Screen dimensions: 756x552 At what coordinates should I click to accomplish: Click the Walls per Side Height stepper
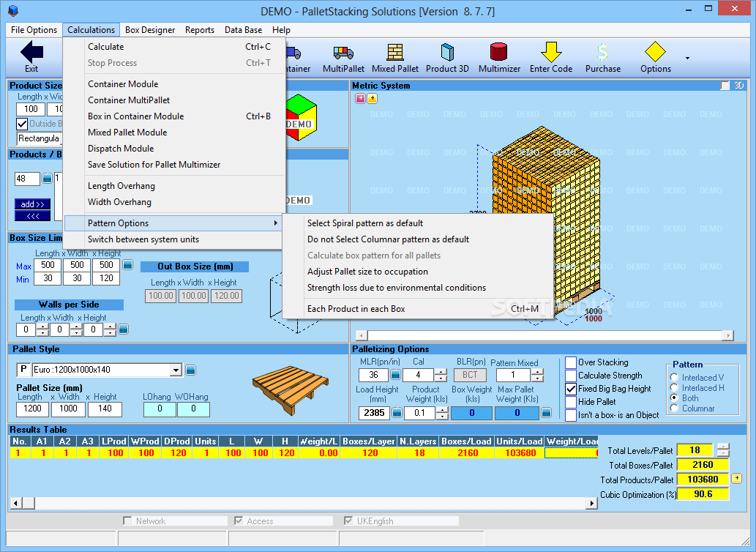tap(110, 329)
